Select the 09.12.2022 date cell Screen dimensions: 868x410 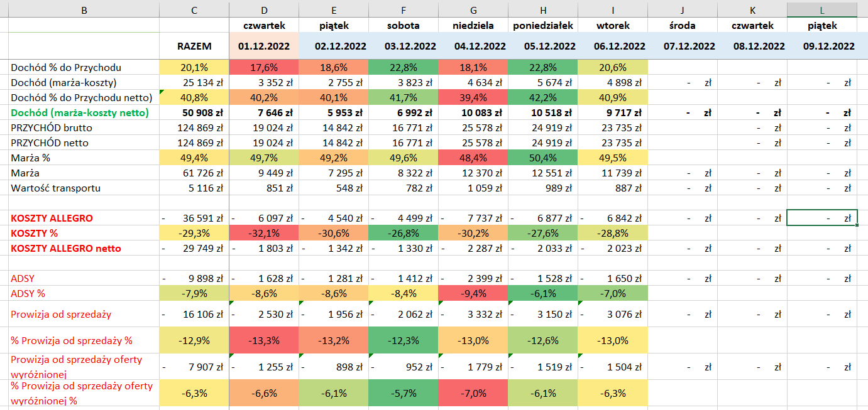coord(830,46)
